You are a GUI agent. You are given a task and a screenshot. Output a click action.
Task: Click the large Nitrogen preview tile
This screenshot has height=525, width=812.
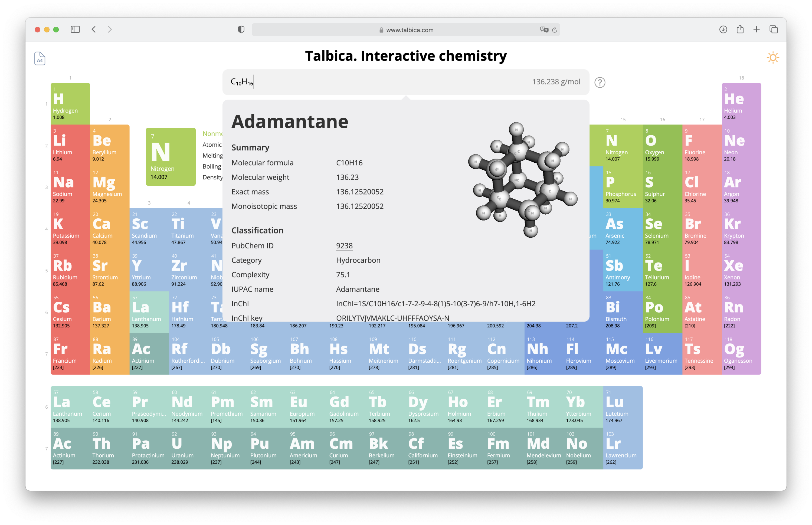171,156
